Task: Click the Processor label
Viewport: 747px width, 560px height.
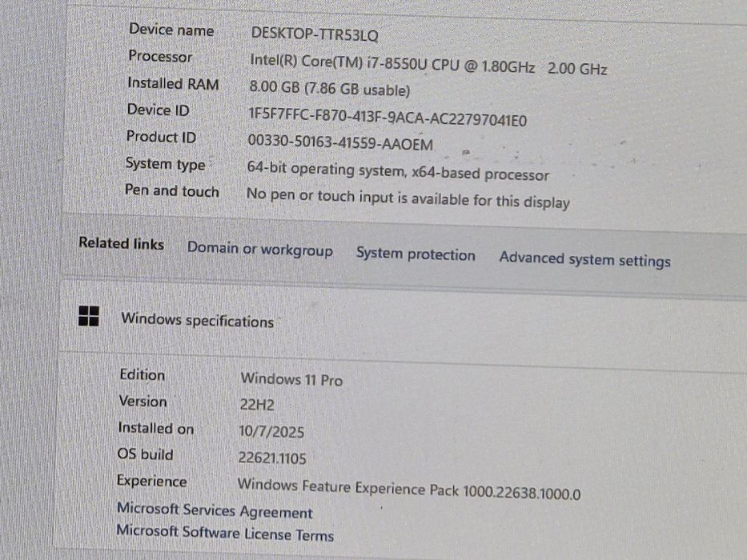Action: [160, 56]
